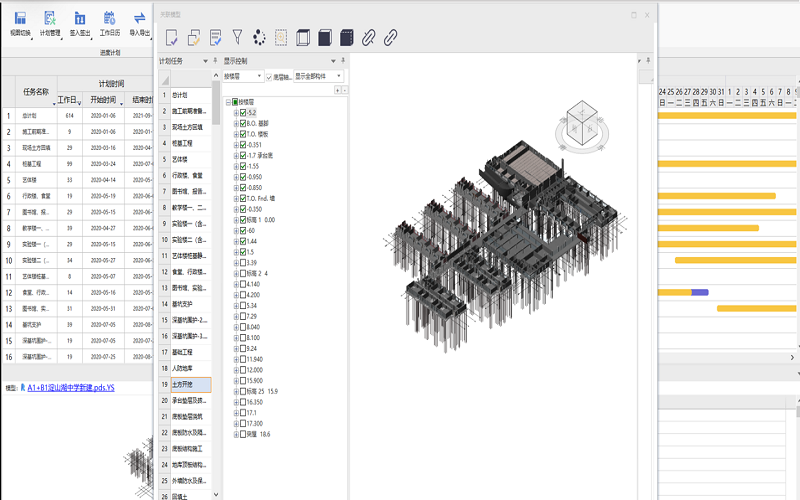800x500 pixels.
Task: Open the 按楼层 grouping dropdown
Action: click(243, 77)
